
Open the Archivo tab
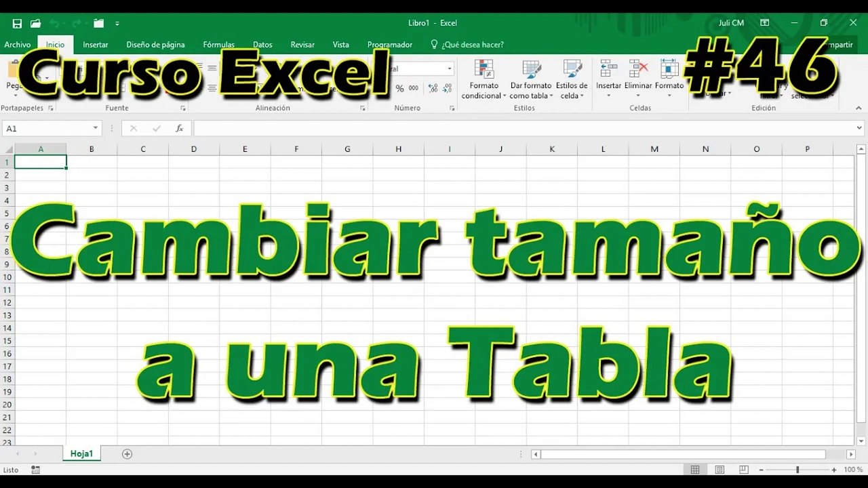coord(18,45)
